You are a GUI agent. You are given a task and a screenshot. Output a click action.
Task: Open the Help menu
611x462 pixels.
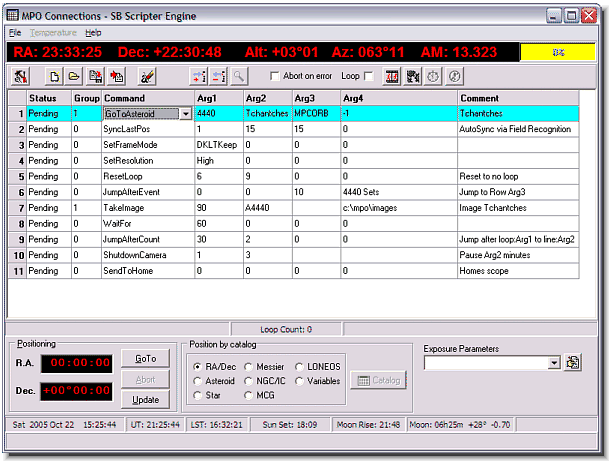[94, 33]
